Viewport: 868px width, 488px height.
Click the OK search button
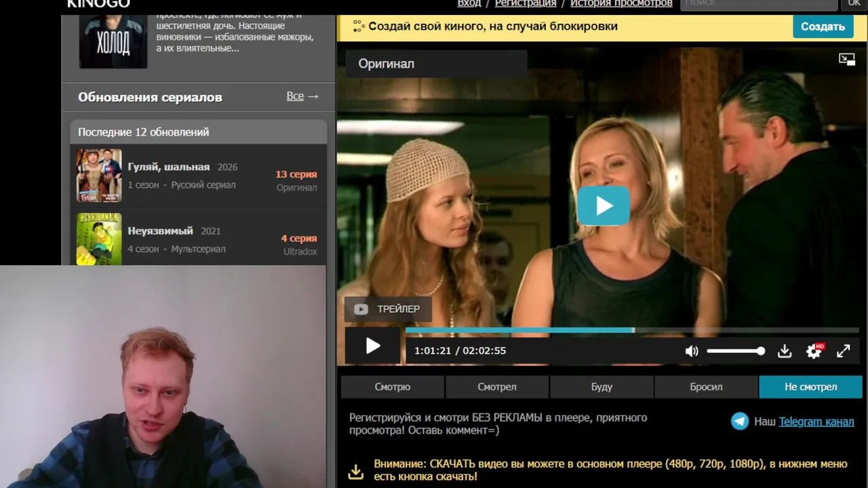[x=854, y=4]
